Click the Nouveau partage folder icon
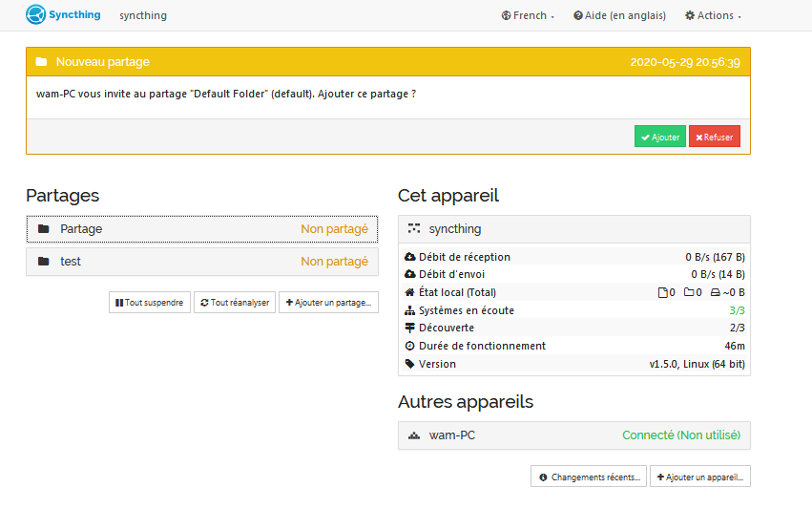Screen dimensions: 812x509 pyautogui.click(x=41, y=62)
